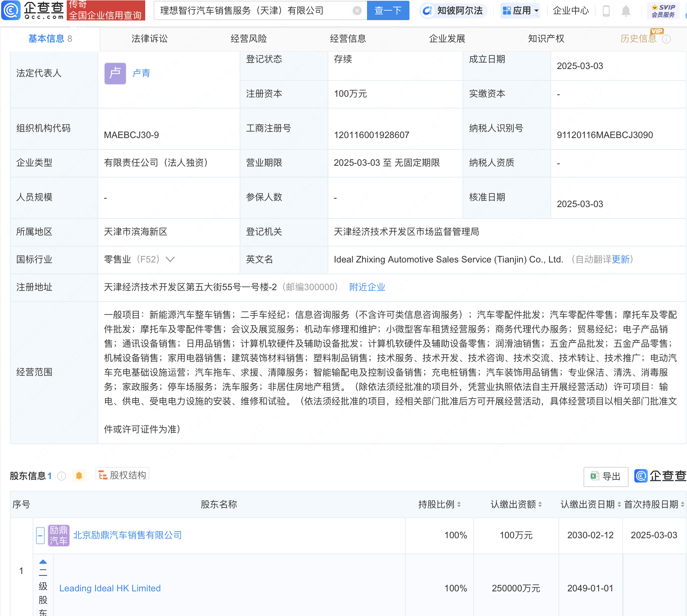Click the 企查查 logo beside 导出
The height and width of the screenshot is (616, 687).
[x=660, y=476]
